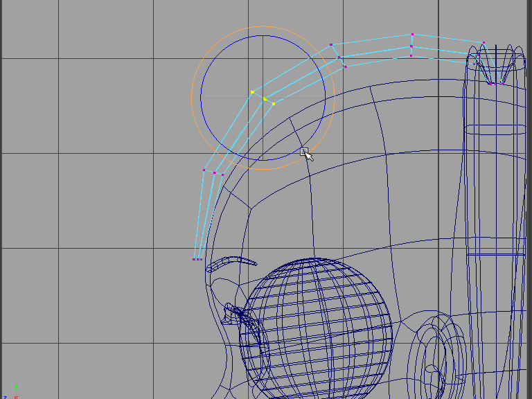The width and height of the screenshot is (532, 399).
Task: Pick the magenta vertex right of the orange ring
Action: pyautogui.click(x=340, y=57)
